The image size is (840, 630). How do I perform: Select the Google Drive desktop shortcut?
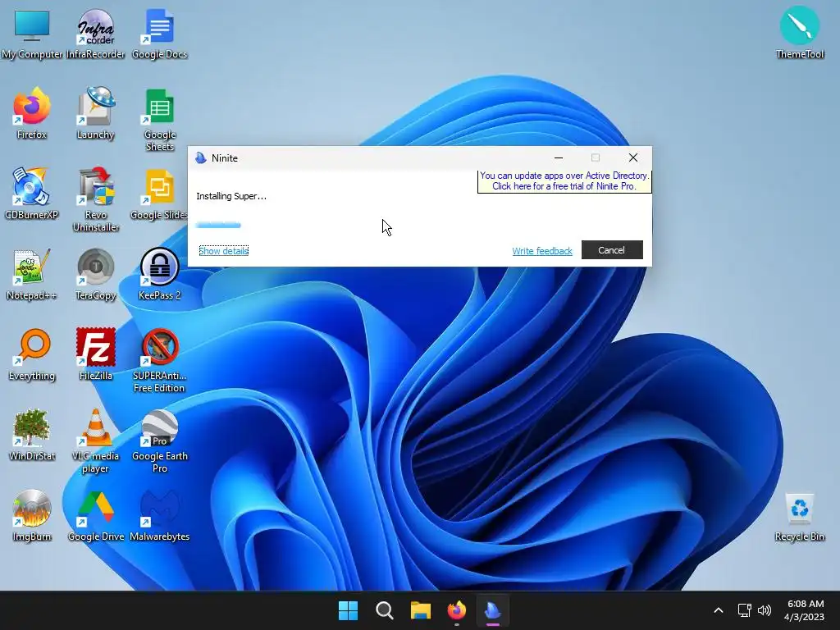(x=95, y=515)
